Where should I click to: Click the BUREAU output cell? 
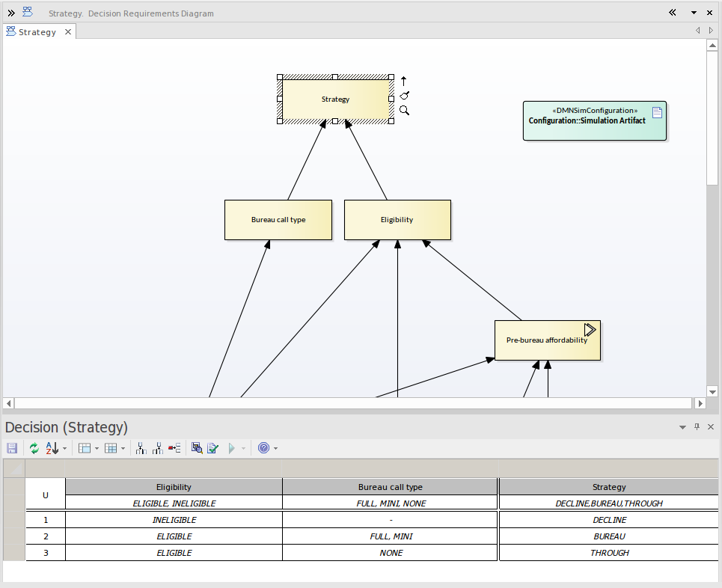coord(609,536)
